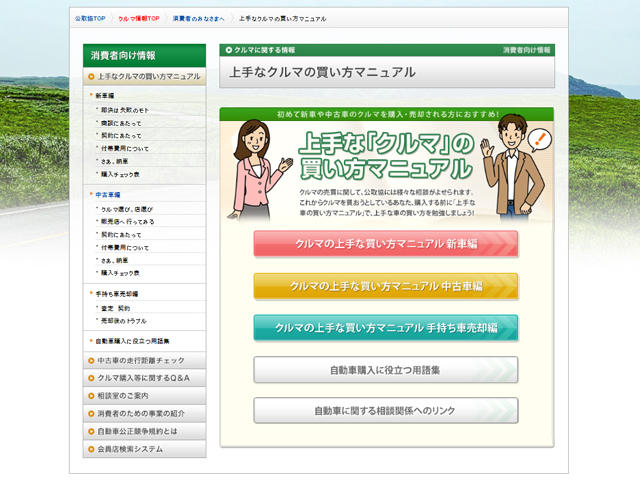Click icon next to 自動車公正競争規約とは
The height and width of the screenshot is (480, 640).
[91, 432]
